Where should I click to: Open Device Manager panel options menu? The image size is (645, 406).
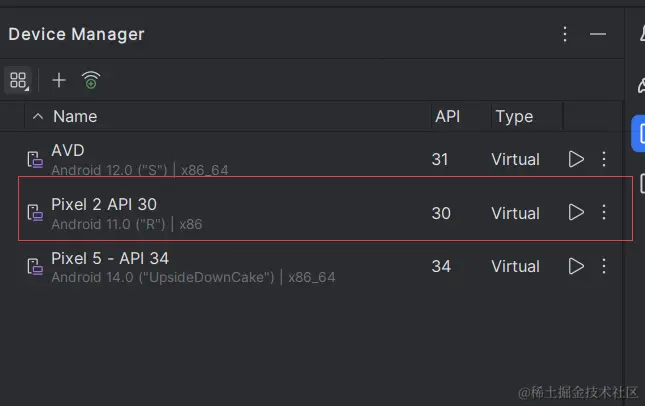(565, 34)
